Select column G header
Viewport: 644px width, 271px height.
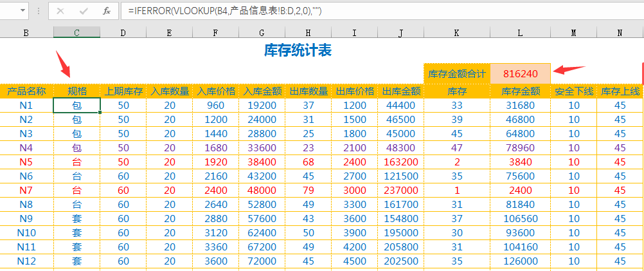pyautogui.click(x=262, y=32)
